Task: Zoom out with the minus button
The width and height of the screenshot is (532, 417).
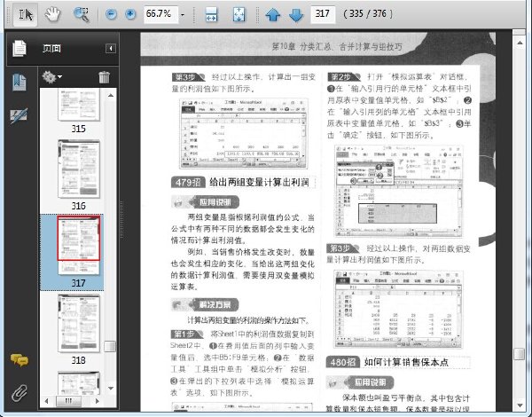Action: (x=111, y=14)
